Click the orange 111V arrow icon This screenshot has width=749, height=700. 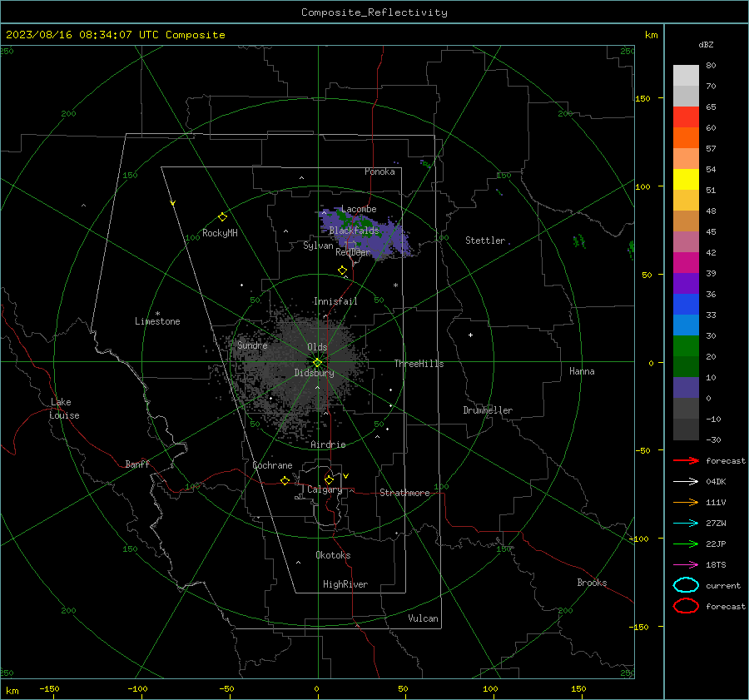coord(686,502)
